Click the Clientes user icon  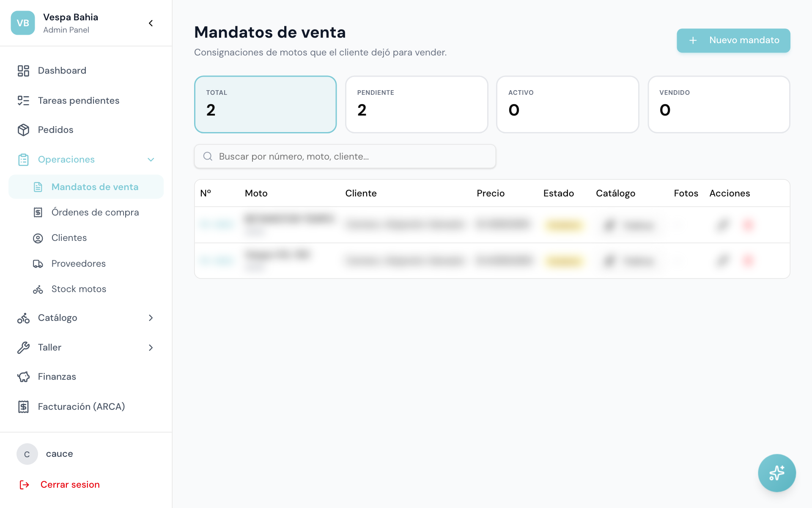(x=38, y=238)
